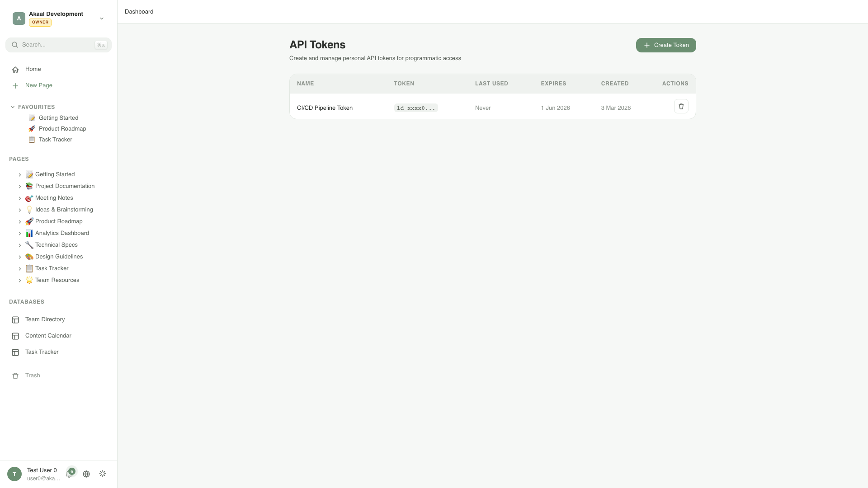Open the Content Calendar database
868x488 pixels.
pyautogui.click(x=48, y=336)
